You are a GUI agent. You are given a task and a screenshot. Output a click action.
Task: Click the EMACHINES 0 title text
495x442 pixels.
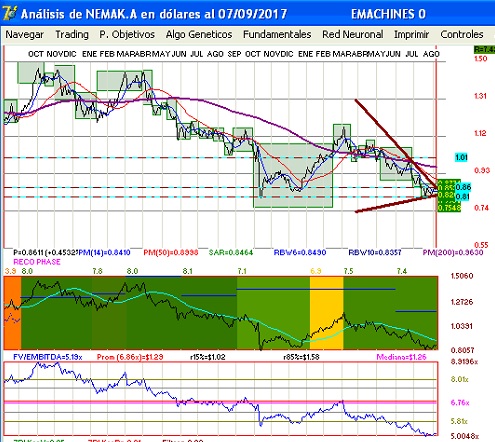click(x=388, y=14)
